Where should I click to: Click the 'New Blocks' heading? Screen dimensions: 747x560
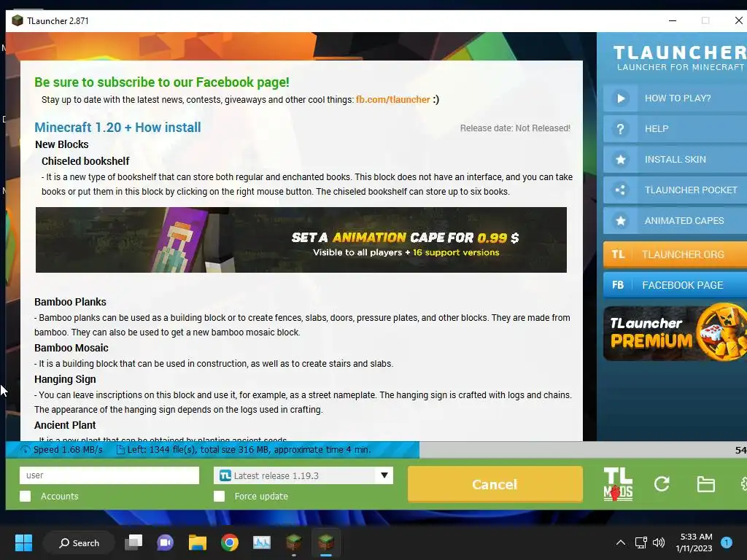pos(61,144)
